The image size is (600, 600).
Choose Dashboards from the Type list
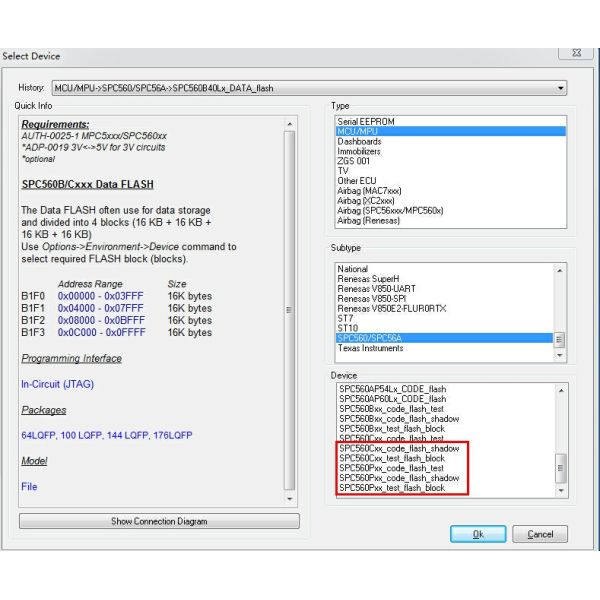(x=359, y=142)
